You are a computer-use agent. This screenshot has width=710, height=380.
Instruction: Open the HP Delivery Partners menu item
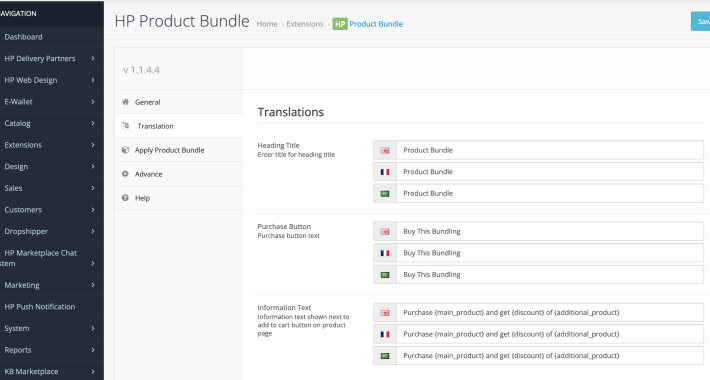52,58
